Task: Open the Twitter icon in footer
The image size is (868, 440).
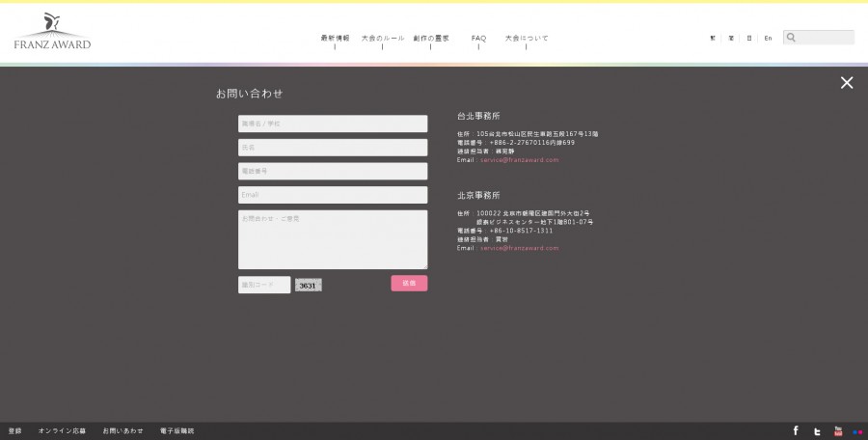Action: pos(817,431)
